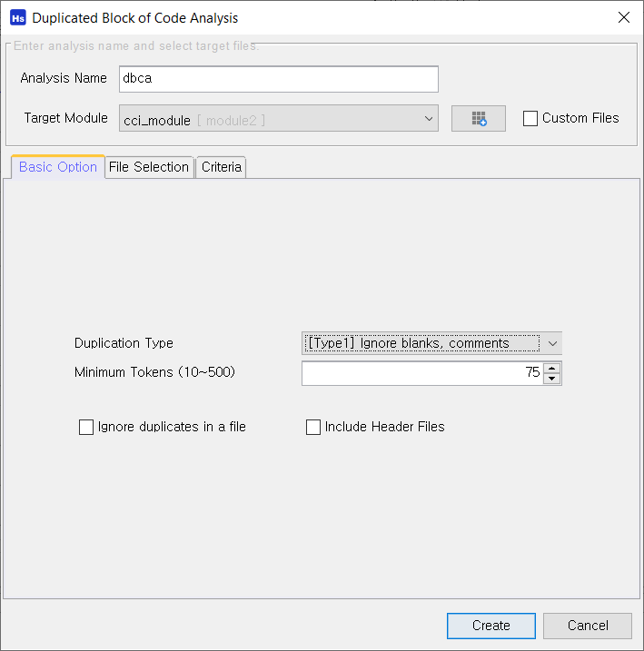This screenshot has height=651, width=644.
Task: Select the Type1 Ignore blanks, comments combo box
Action: tap(431, 343)
